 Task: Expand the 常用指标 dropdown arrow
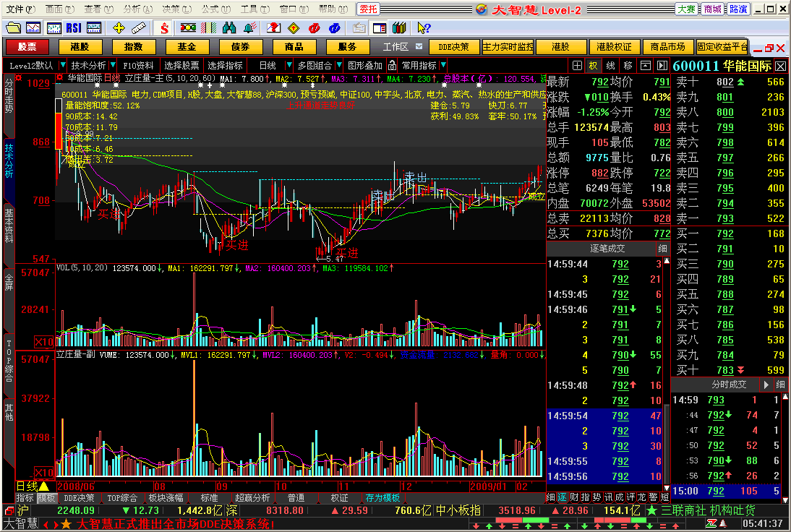coord(443,66)
